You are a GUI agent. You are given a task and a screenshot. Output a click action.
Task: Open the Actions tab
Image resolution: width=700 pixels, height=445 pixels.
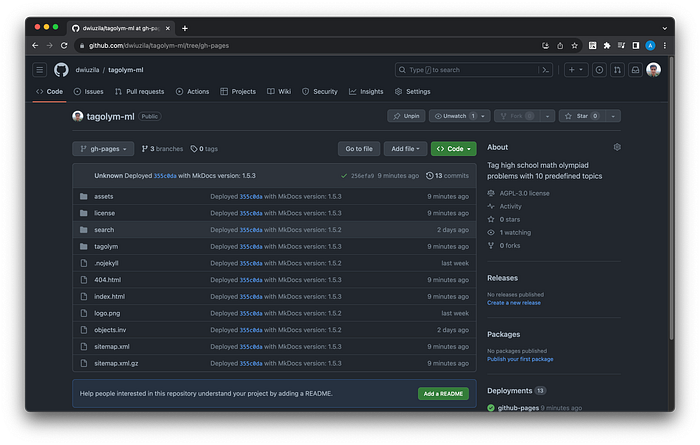pyautogui.click(x=192, y=91)
